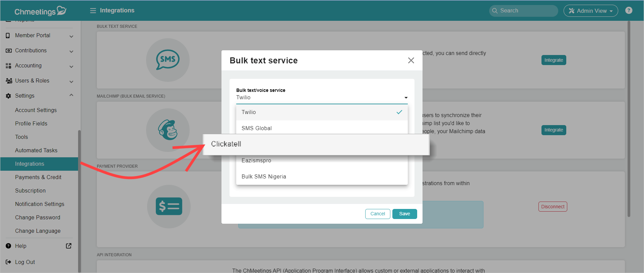This screenshot has height=273, width=644.
Task: Click the sidebar vertical scrollbar
Action: click(x=79, y=201)
